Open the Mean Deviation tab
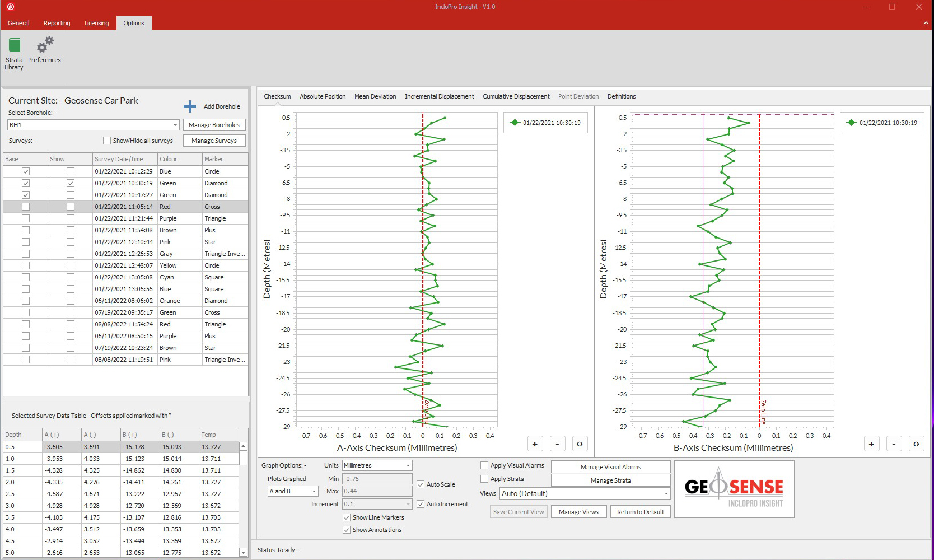Image resolution: width=934 pixels, height=560 pixels. pyautogui.click(x=375, y=96)
